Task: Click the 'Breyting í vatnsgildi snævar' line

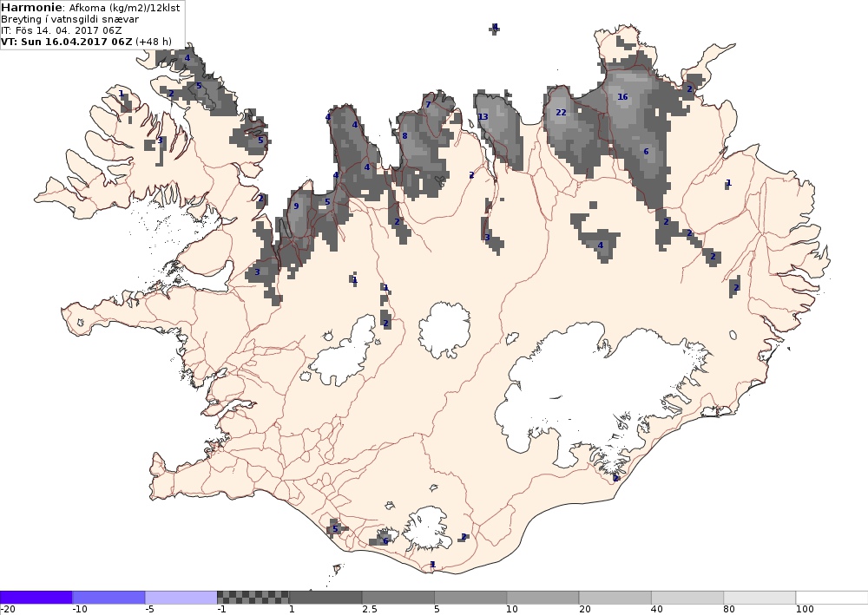Action: (x=69, y=19)
